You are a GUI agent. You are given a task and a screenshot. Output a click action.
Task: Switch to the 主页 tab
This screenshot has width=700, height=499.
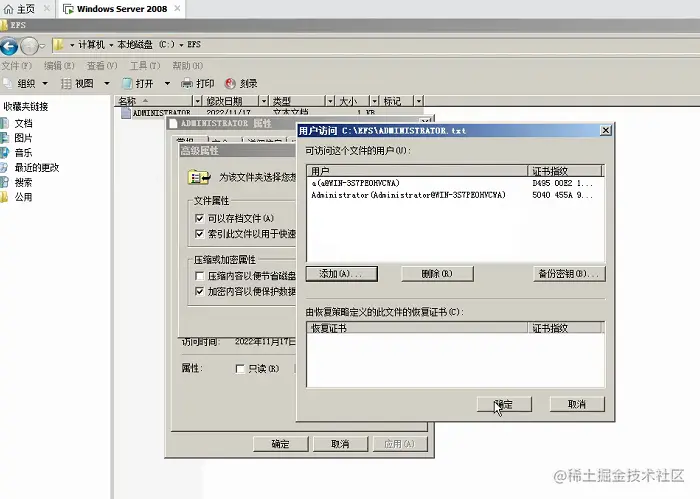click(x=25, y=9)
